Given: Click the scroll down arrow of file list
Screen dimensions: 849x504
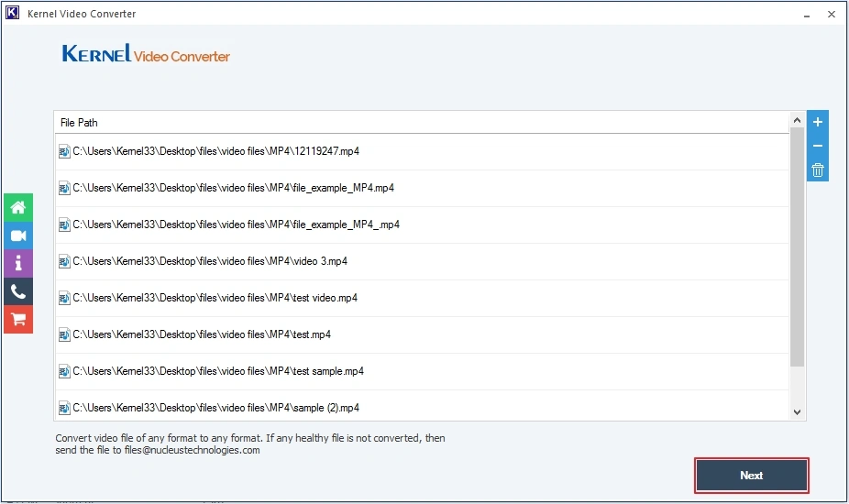Looking at the screenshot, I should [797, 412].
